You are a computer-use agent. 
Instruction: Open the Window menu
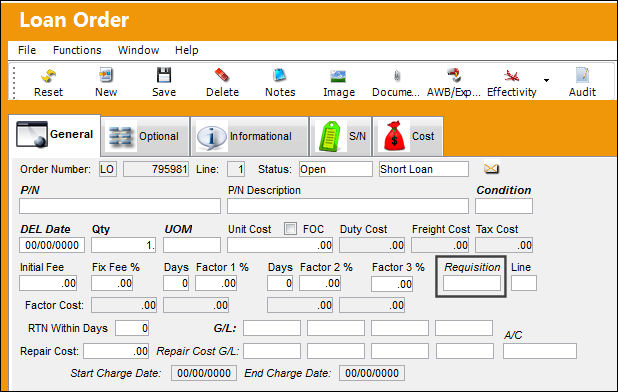pyautogui.click(x=138, y=50)
